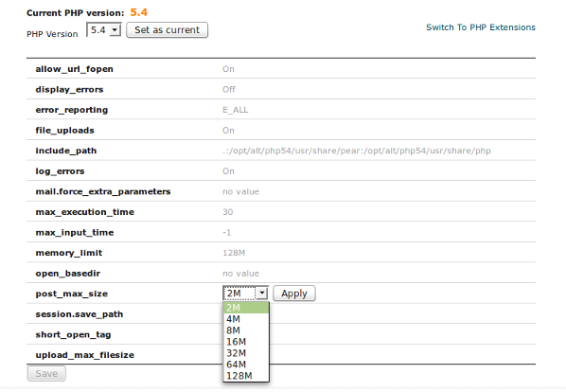The width and height of the screenshot is (566, 392).
Task: Click the log_errors On value
Action: 228,171
